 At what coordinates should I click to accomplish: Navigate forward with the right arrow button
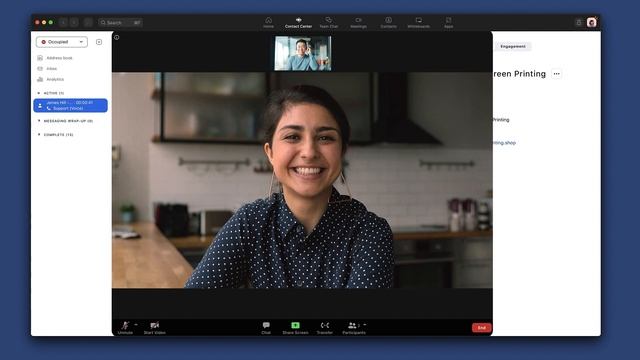point(74,22)
